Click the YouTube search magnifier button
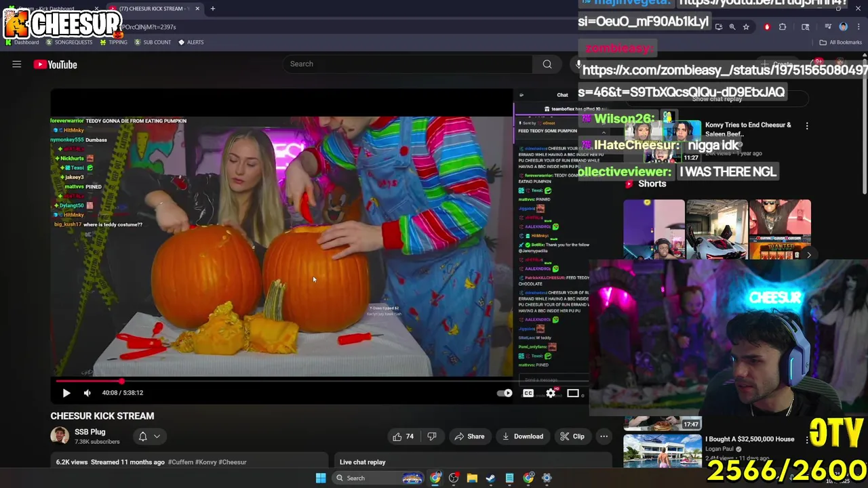Image resolution: width=868 pixels, height=488 pixels. 547,64
